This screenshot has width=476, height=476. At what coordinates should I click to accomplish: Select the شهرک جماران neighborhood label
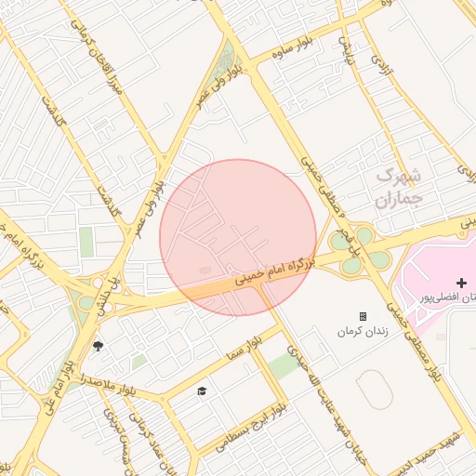399,189
